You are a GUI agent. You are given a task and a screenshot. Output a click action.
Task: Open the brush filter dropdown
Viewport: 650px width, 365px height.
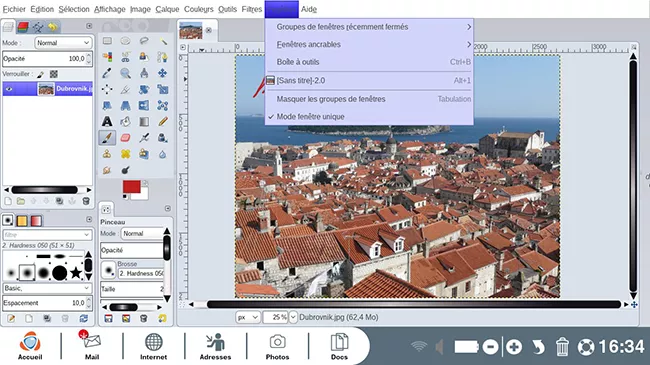(x=47, y=235)
